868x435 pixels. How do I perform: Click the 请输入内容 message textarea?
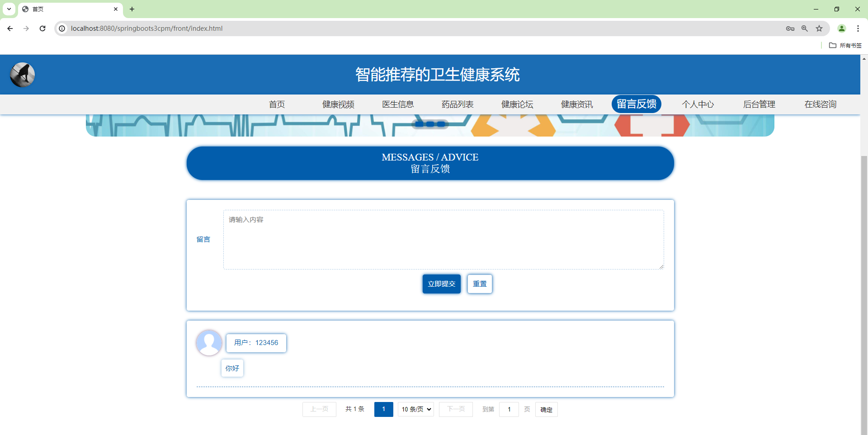443,240
